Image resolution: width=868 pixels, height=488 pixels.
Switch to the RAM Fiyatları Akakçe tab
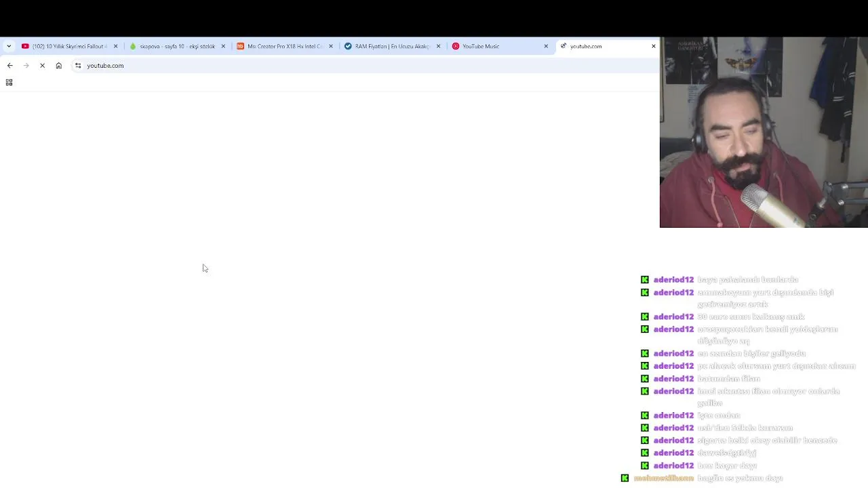[x=393, y=46]
